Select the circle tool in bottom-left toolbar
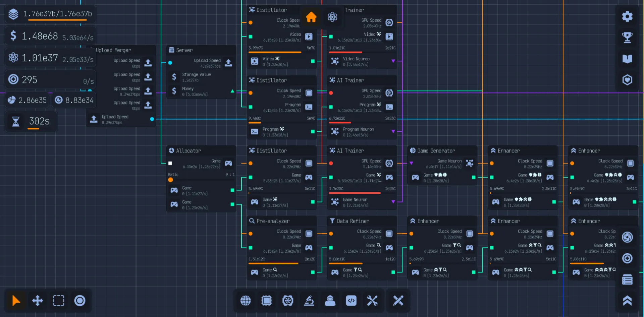644x317 pixels. (x=80, y=301)
